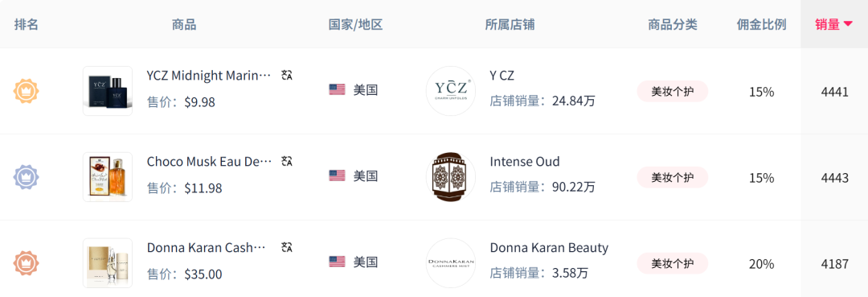Open the Y CZ store logo

451,91
